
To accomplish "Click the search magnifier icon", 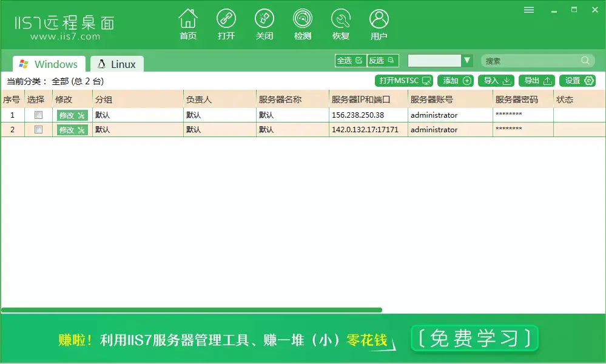I will [585, 60].
